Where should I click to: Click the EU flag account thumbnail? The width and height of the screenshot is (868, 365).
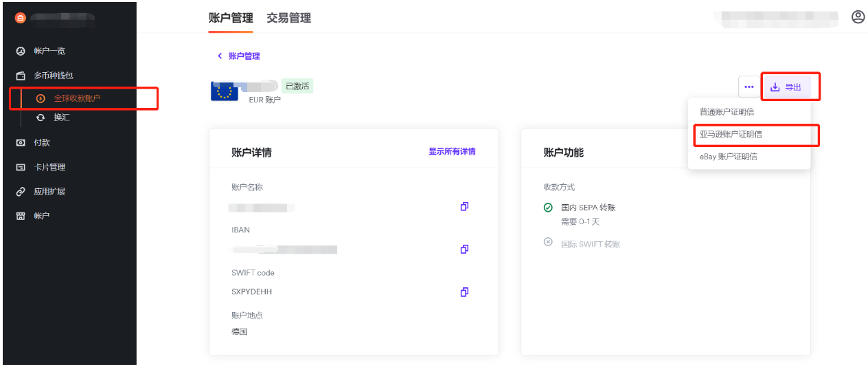[x=224, y=91]
